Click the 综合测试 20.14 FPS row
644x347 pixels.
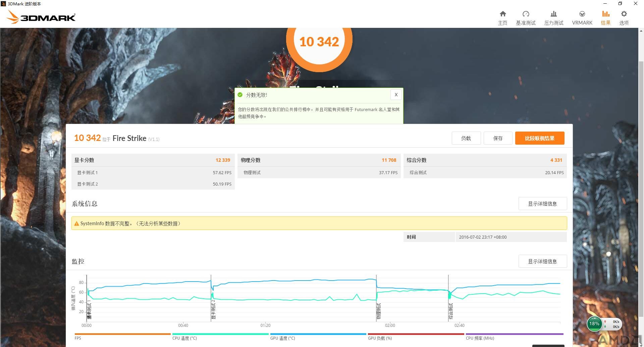pos(485,172)
